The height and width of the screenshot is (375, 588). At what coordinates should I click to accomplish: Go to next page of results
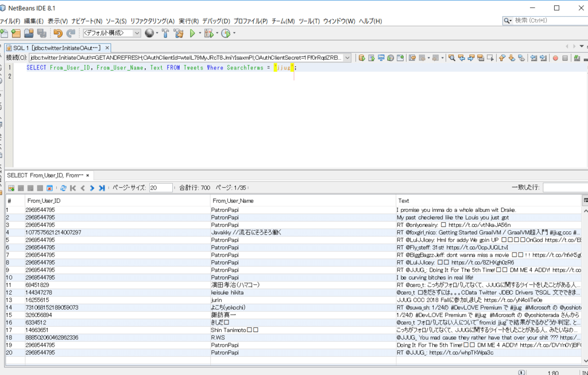92,188
